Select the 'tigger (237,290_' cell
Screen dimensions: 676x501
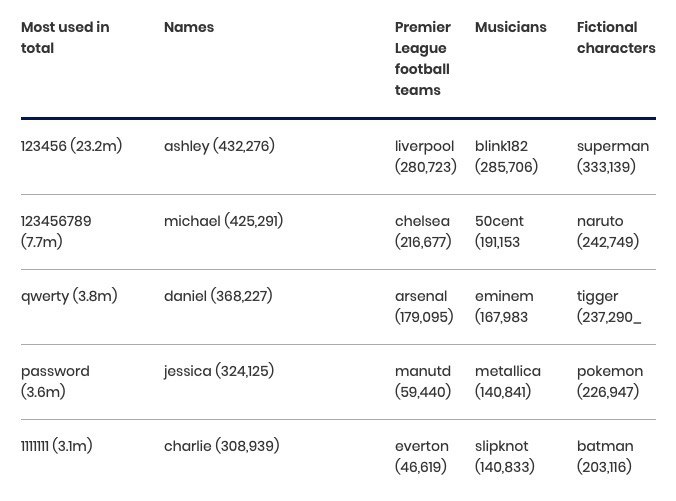(x=609, y=307)
